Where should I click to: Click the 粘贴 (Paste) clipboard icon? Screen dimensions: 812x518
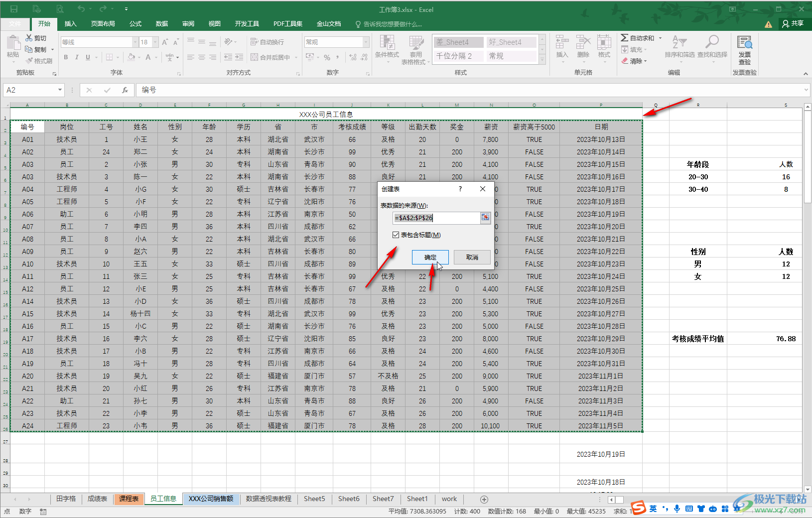(x=13, y=42)
